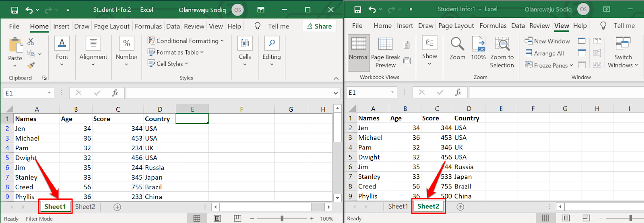Viewport: 644px width, 223px height.
Task: Click the Format Painter brush icon
Action: (31, 65)
